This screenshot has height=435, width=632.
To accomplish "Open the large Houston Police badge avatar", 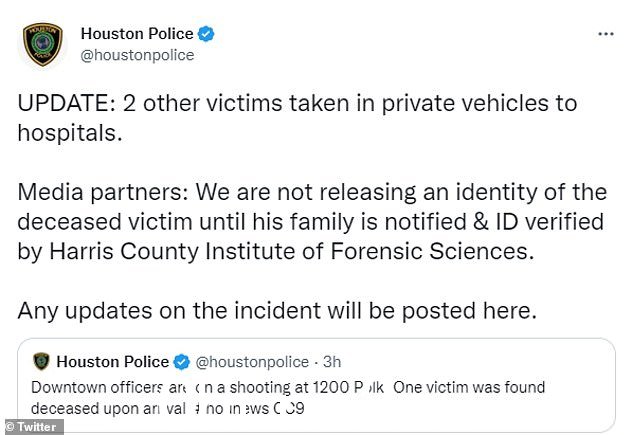I will tap(43, 44).
